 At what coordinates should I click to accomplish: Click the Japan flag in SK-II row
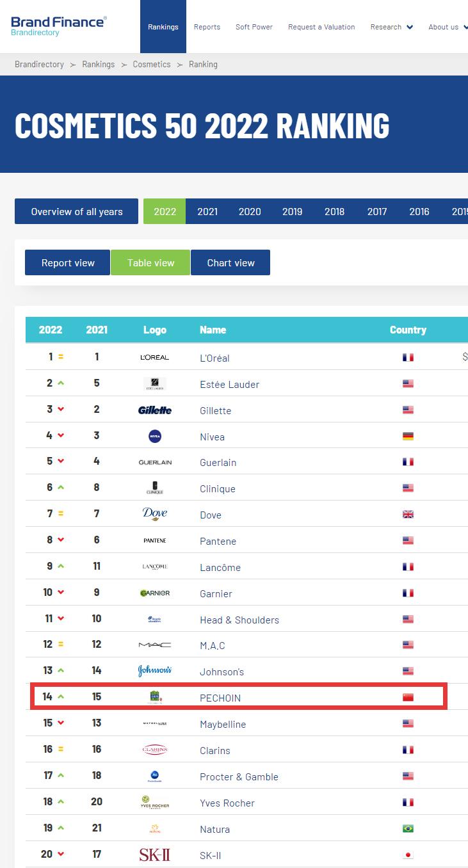pyautogui.click(x=408, y=855)
